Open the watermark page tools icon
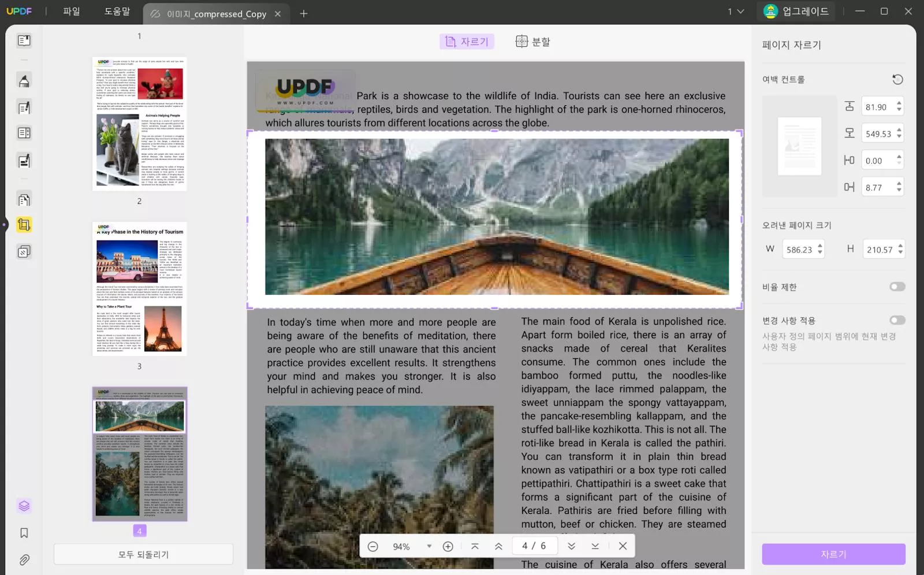 click(24, 251)
